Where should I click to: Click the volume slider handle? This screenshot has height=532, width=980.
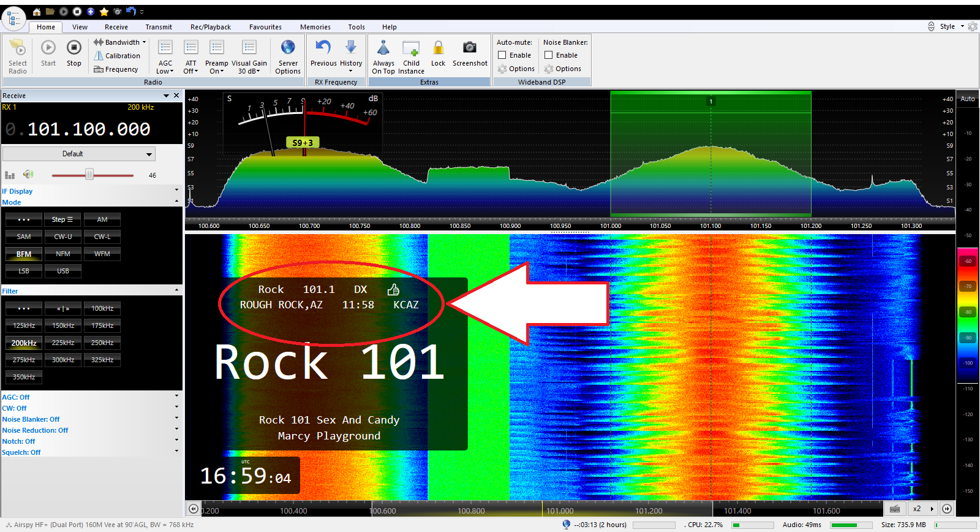point(89,175)
